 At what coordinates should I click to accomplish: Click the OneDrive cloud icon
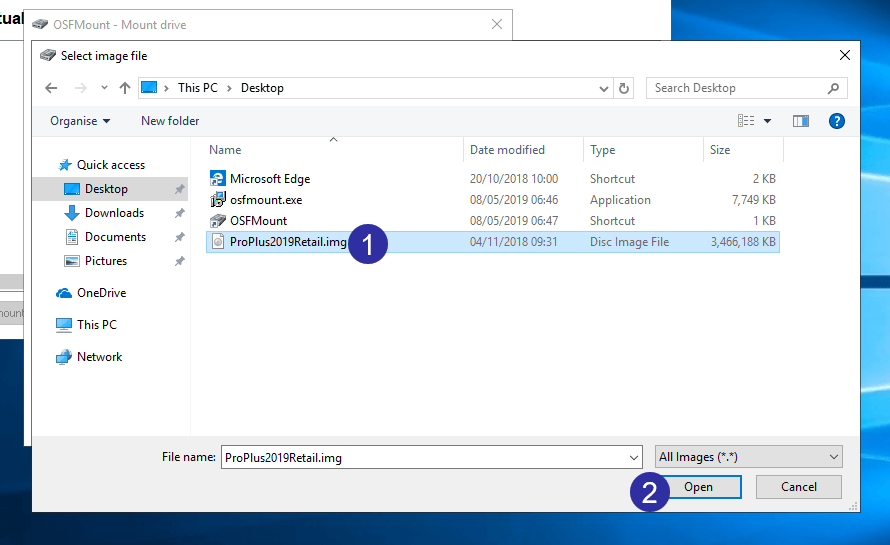[64, 293]
